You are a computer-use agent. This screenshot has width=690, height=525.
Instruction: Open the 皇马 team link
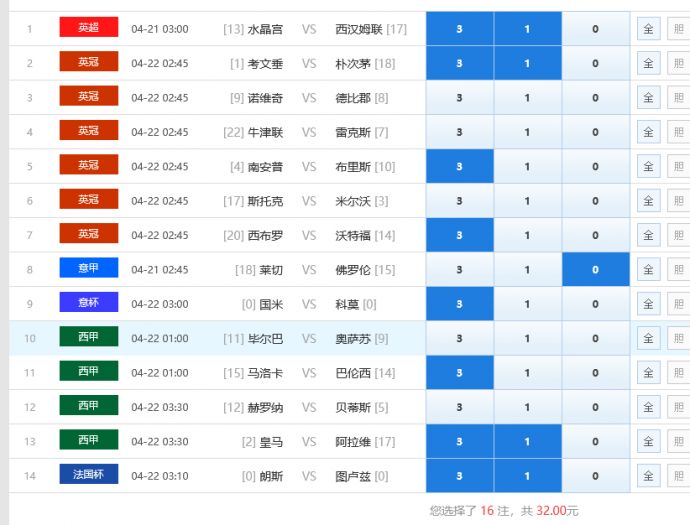pyautogui.click(x=271, y=441)
